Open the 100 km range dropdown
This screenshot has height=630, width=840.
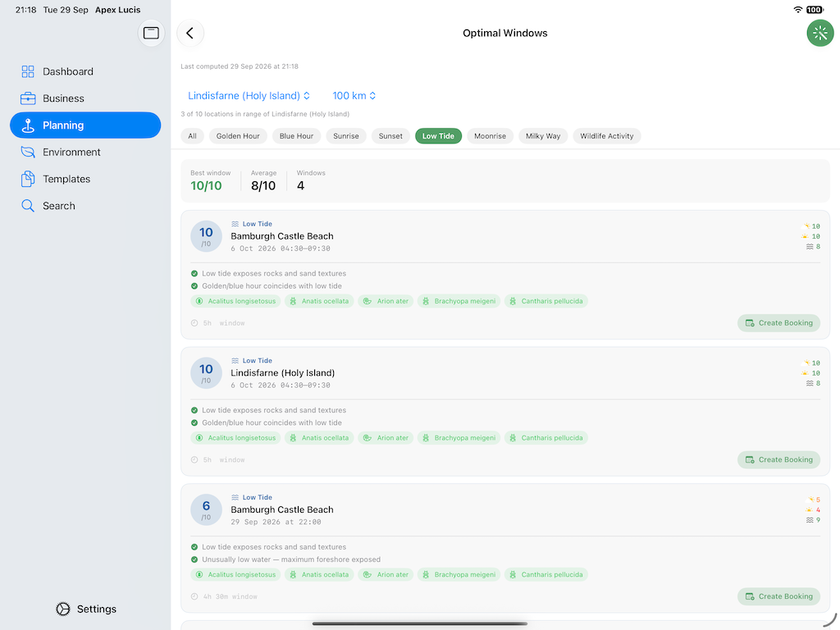[x=354, y=96]
